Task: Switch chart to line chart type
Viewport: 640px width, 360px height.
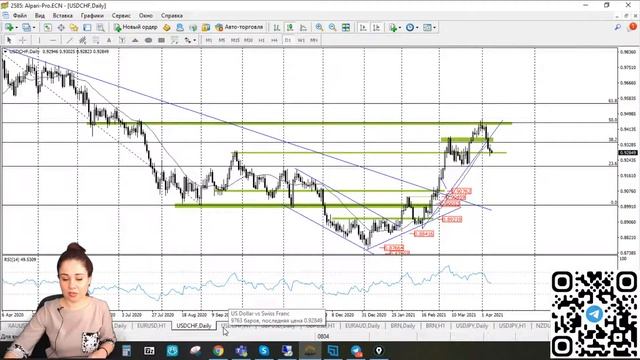Action: pyautogui.click(x=303, y=27)
